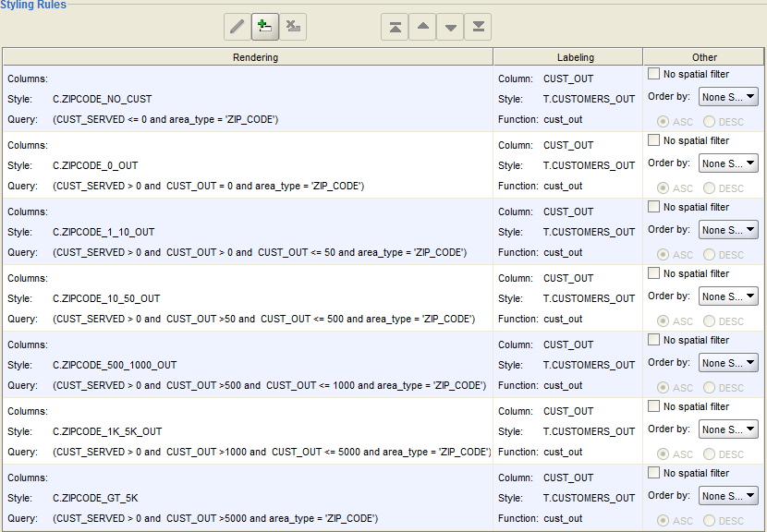
Task: Click the Labeling column header
Action: 568,57
